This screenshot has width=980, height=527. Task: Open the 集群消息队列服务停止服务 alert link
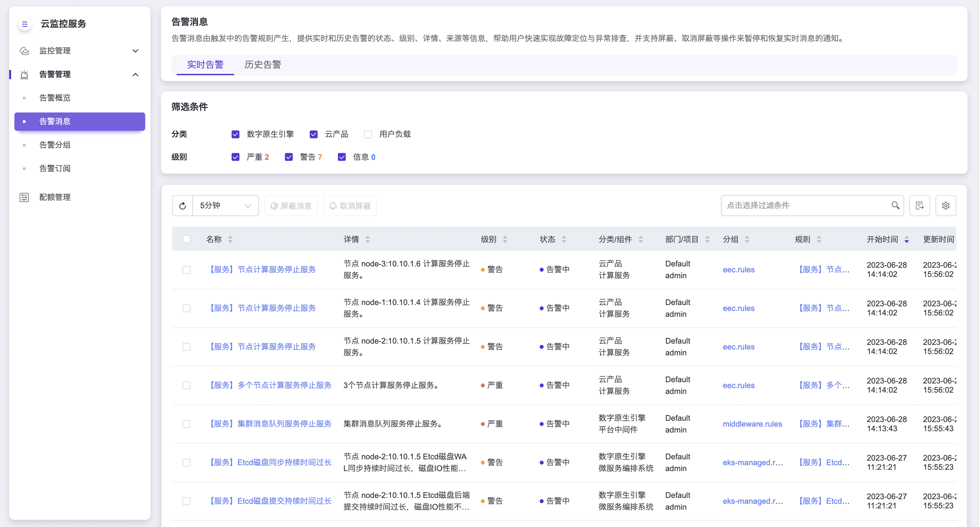tap(271, 424)
